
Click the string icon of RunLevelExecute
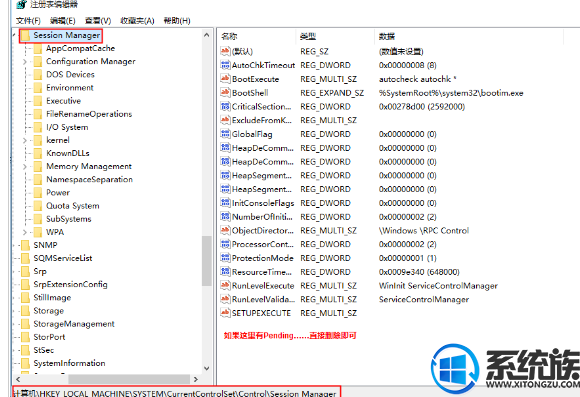click(x=225, y=286)
